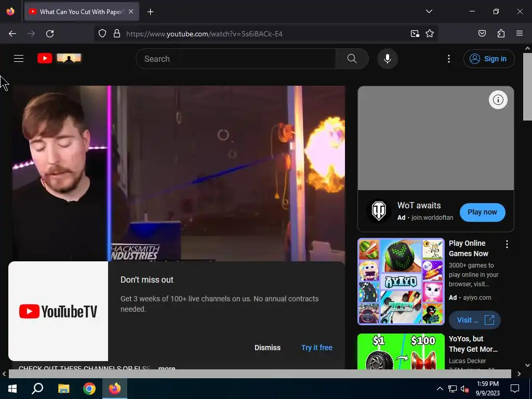The width and height of the screenshot is (532, 399).
Task: Open network icon in system tray
Action: [x=453, y=389]
